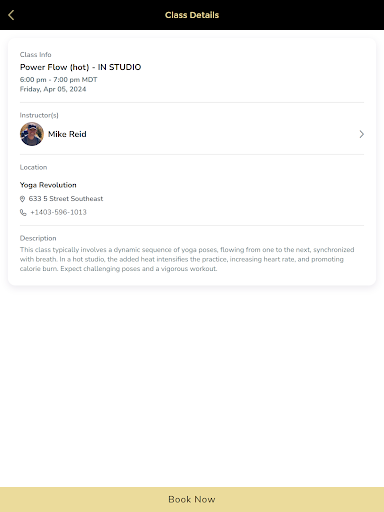This screenshot has height=512, width=384.
Task: Tap the Instructor(s) section label
Action: pyautogui.click(x=39, y=115)
